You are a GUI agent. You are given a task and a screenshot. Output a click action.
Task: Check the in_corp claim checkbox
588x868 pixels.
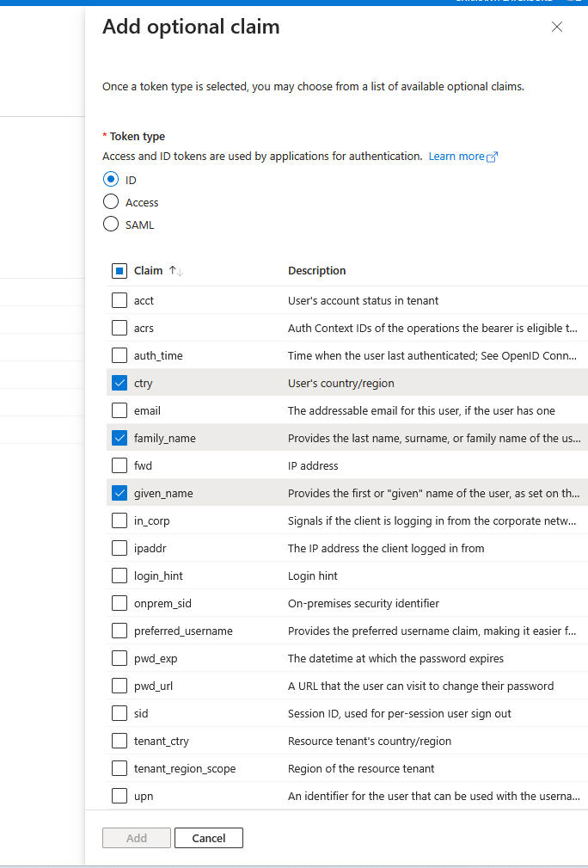[119, 521]
